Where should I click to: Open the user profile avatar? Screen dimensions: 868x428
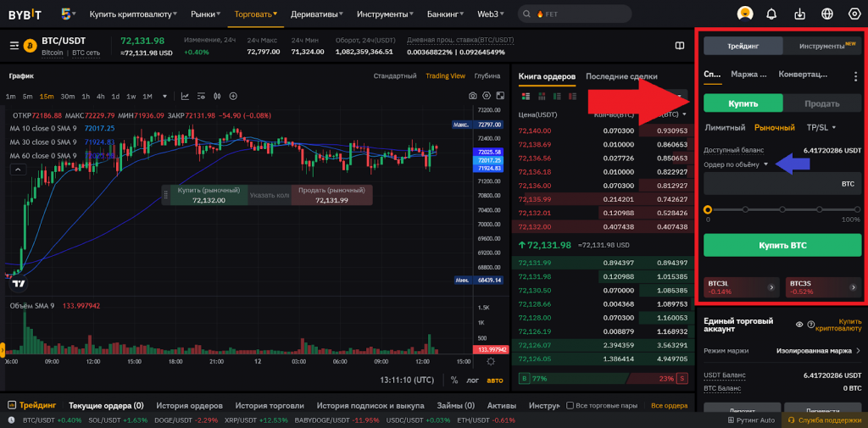(744, 14)
